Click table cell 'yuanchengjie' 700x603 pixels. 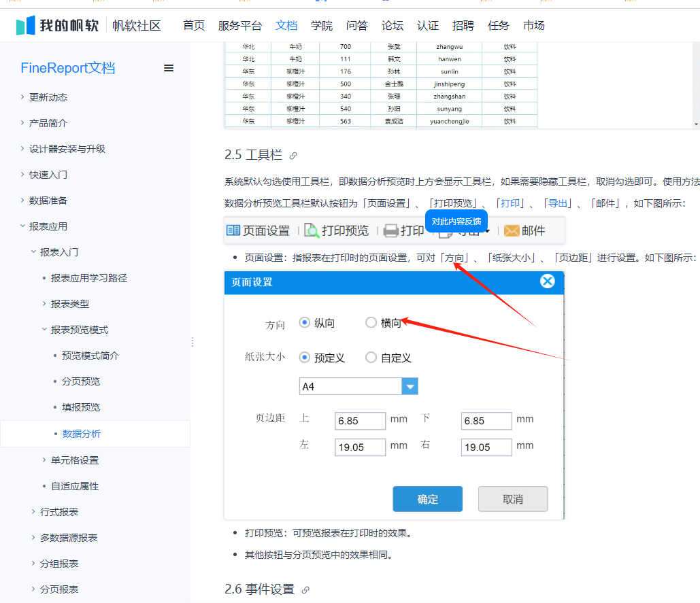450,121
